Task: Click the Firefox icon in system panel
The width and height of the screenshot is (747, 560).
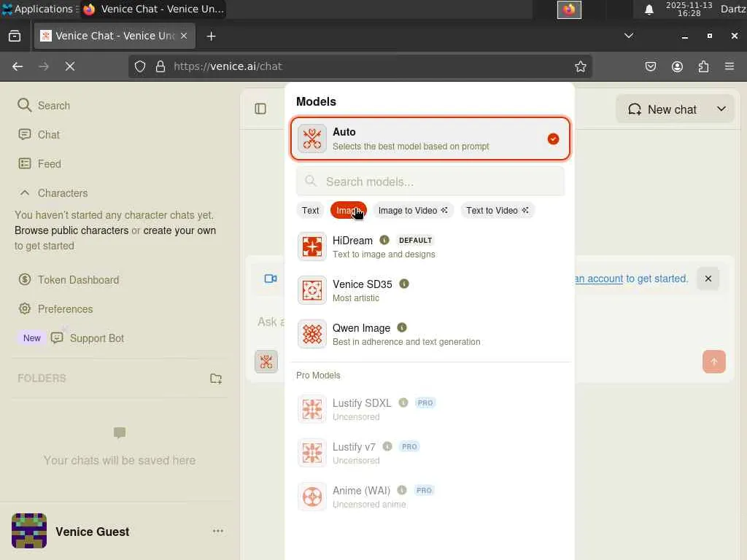Action: 569,9
